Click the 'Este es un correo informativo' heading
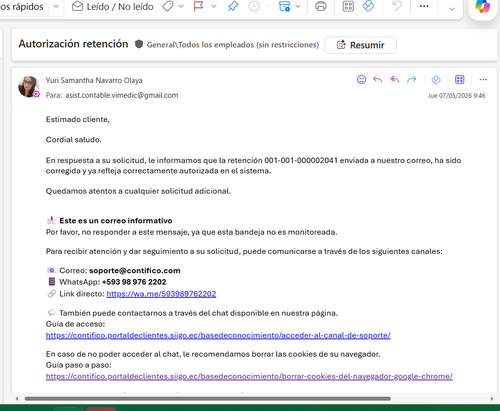This screenshot has height=411, width=500. [x=116, y=221]
